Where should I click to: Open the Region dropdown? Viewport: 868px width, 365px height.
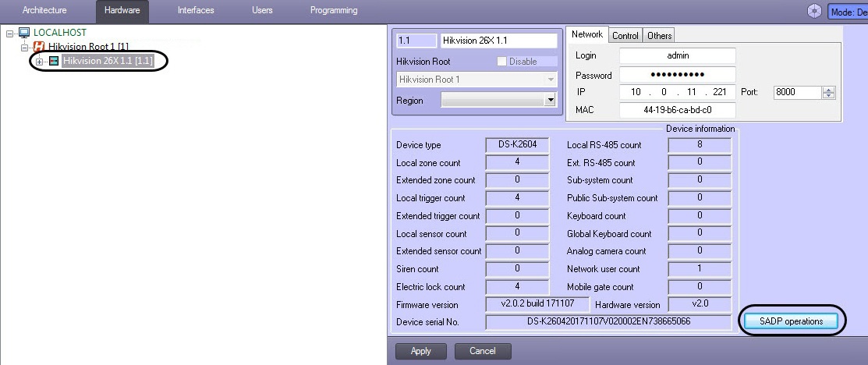pos(550,101)
